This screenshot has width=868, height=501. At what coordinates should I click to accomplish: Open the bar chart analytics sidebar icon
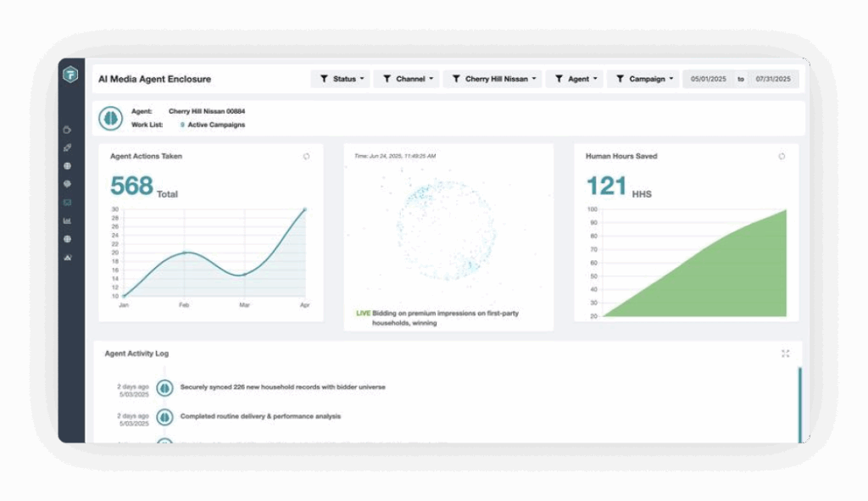67,221
